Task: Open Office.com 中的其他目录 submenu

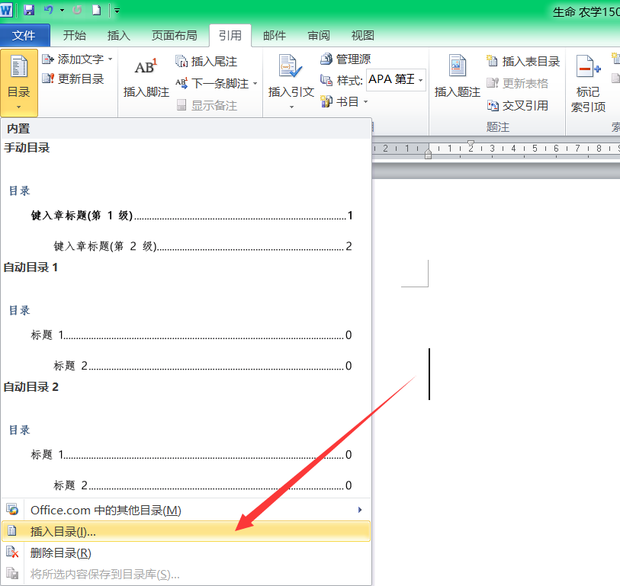Action: pos(186,510)
